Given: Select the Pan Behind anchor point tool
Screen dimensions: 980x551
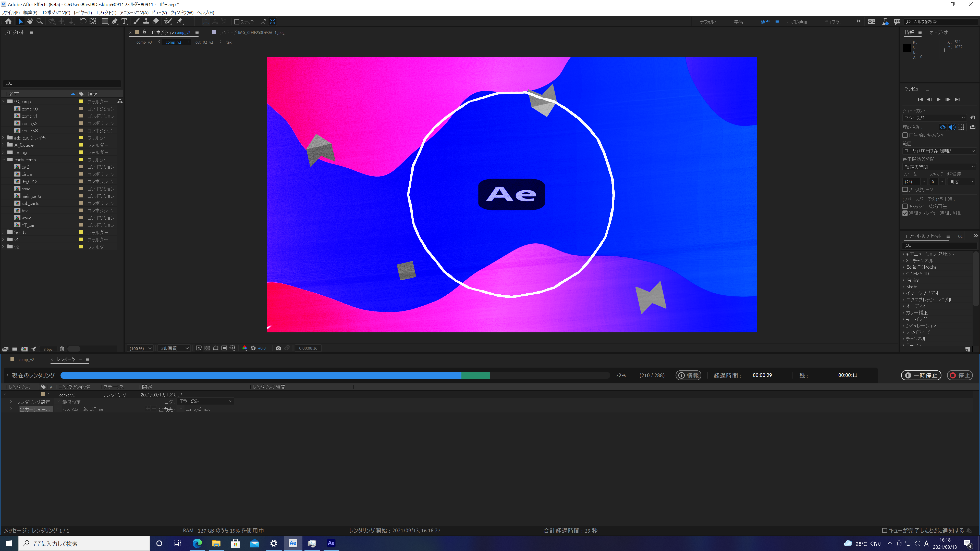Looking at the screenshot, I should (x=92, y=21).
